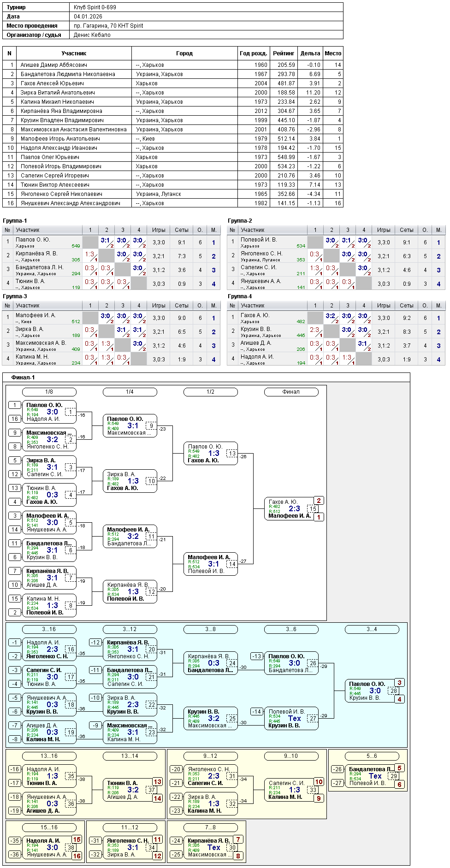Click the '3...12' bracket round header
The image size is (450, 868).
130,629
